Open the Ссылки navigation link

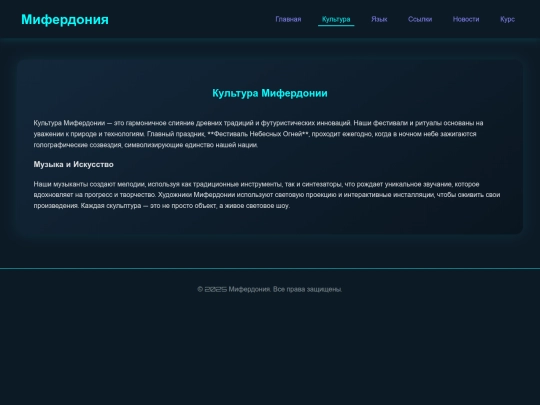420,19
